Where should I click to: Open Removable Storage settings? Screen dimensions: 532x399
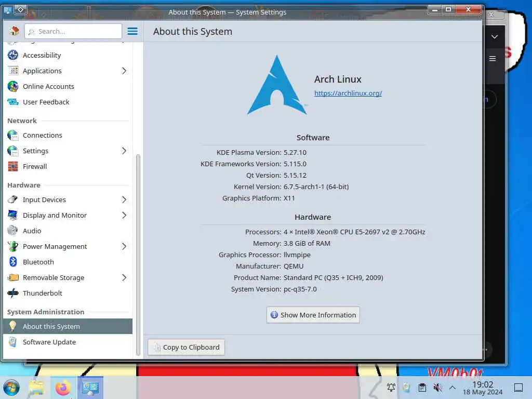tap(68, 278)
